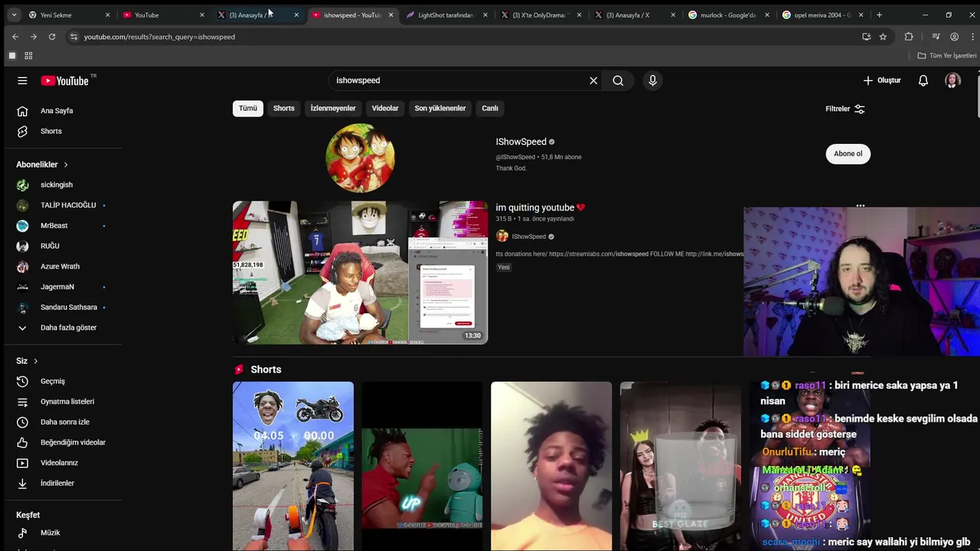This screenshot has height=551, width=980.
Task: Open im quitting youtube title
Action: tap(541, 207)
